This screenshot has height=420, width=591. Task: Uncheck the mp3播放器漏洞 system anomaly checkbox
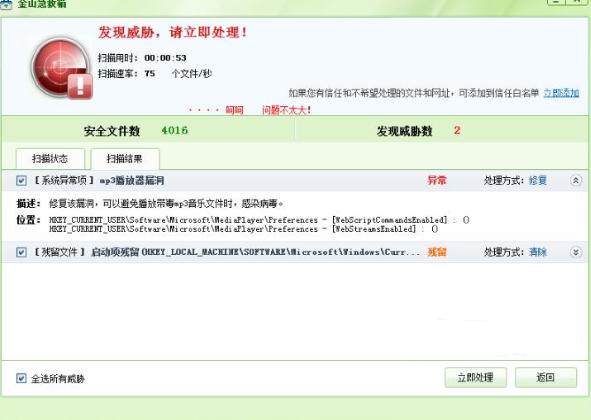[21, 181]
